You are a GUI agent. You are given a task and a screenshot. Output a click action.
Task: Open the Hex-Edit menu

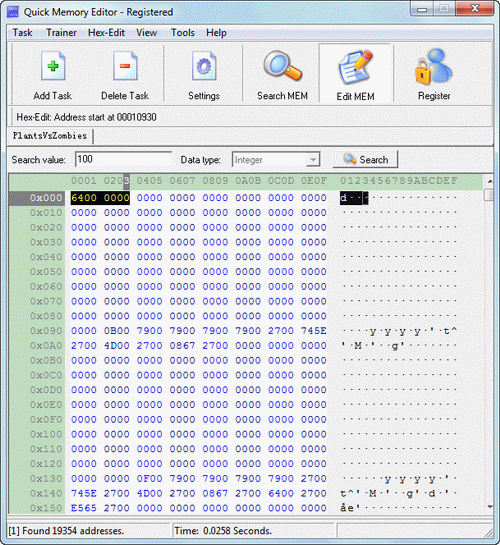[x=106, y=33]
